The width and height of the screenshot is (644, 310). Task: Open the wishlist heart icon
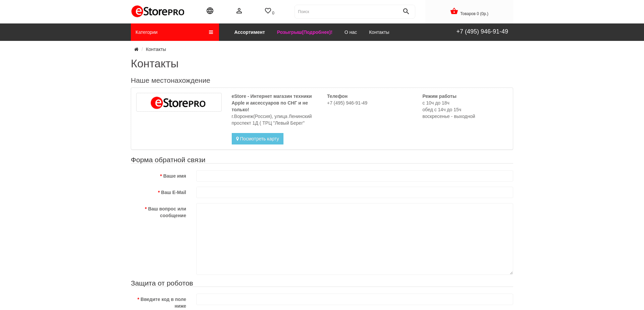[268, 10]
